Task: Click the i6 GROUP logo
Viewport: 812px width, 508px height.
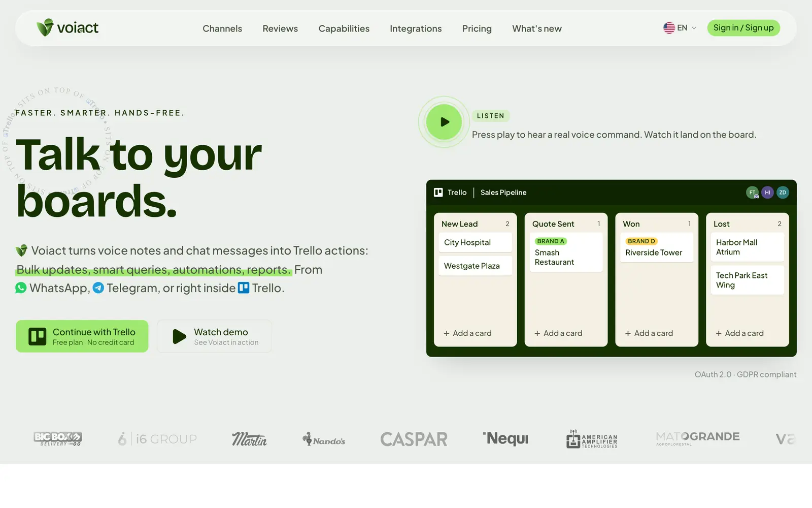Action: click(157, 439)
